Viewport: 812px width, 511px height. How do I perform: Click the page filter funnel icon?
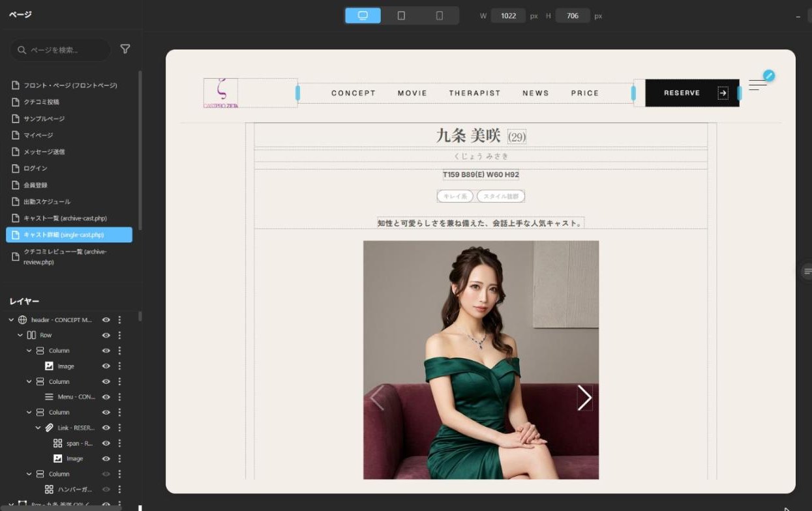(x=125, y=50)
